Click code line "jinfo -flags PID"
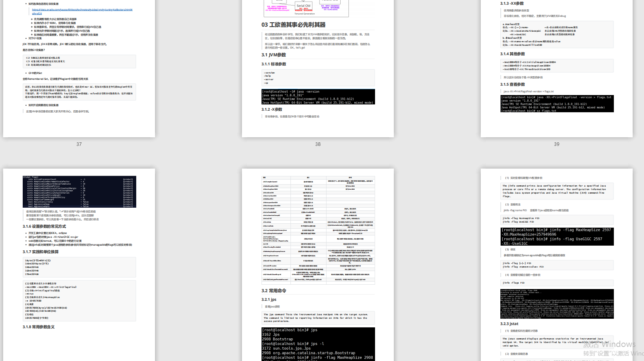This screenshot has height=361, width=644. tap(514, 283)
